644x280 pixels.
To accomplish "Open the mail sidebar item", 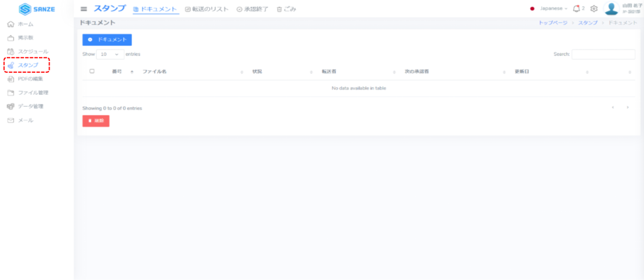I will point(25,120).
